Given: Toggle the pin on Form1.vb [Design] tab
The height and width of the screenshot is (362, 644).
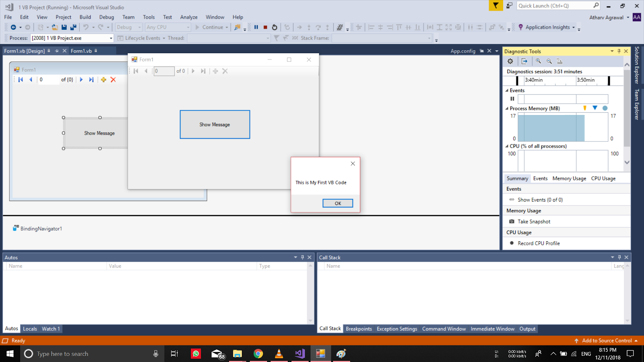Looking at the screenshot, I should point(57,51).
